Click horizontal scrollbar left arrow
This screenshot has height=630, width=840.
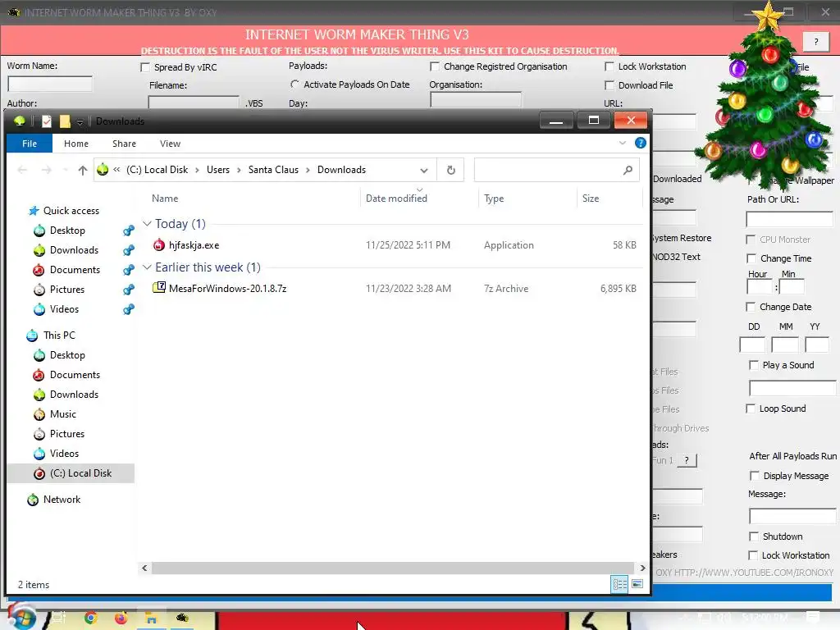(x=144, y=568)
